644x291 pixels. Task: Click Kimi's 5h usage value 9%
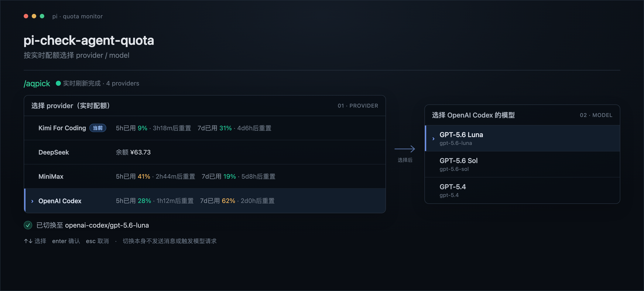143,128
